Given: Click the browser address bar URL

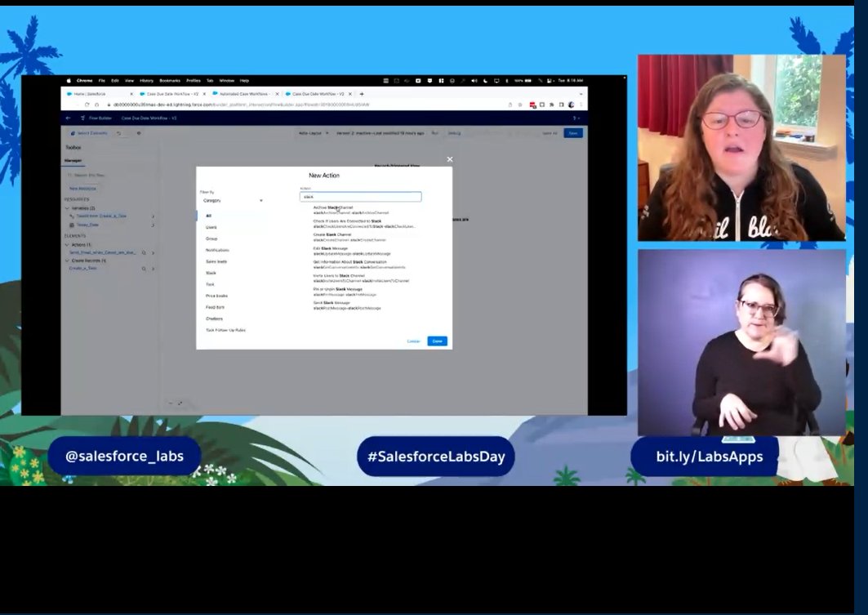Looking at the screenshot, I should click(x=242, y=105).
